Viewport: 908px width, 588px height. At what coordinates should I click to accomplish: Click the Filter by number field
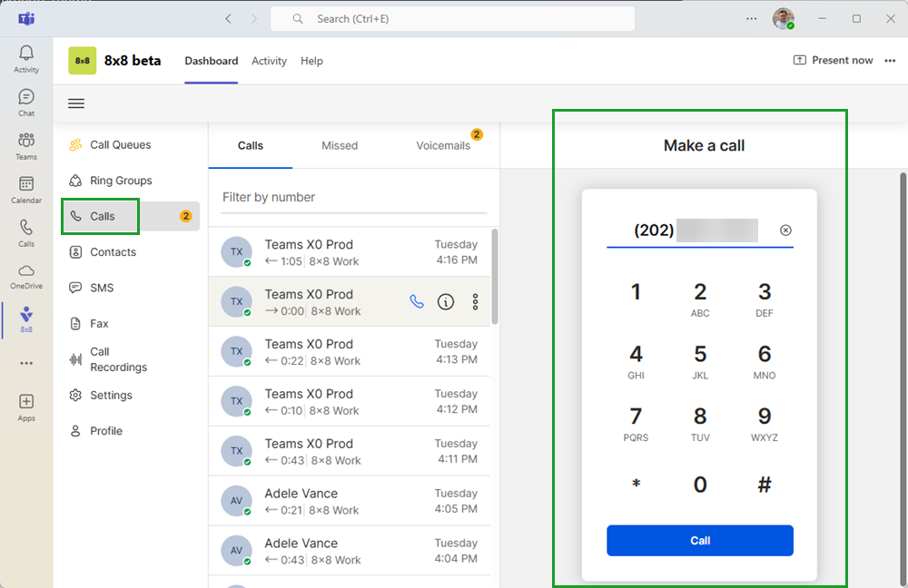(x=354, y=197)
